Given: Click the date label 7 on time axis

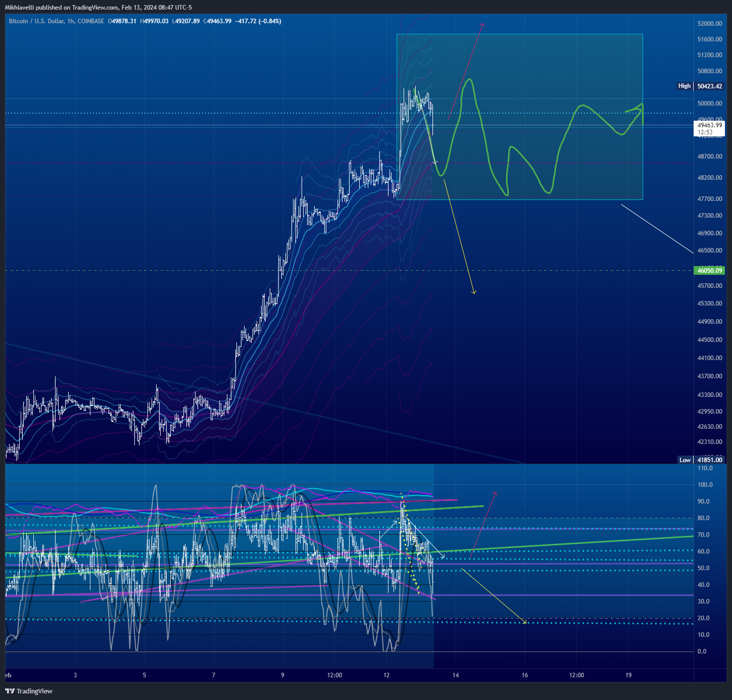Looking at the screenshot, I should [214, 675].
